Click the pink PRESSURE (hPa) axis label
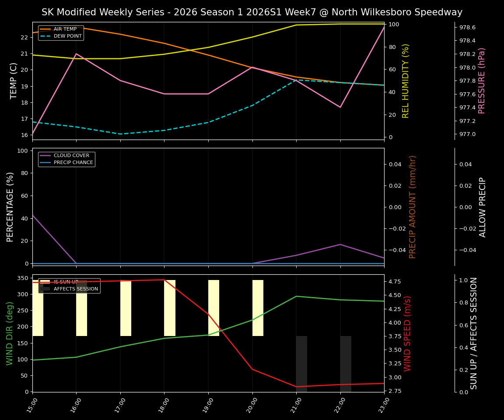 pos(483,80)
